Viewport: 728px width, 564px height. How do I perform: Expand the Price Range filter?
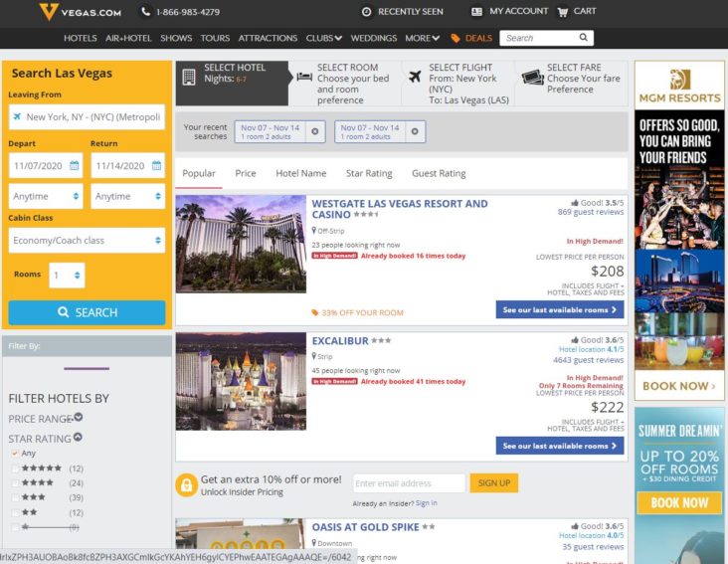[79, 417]
